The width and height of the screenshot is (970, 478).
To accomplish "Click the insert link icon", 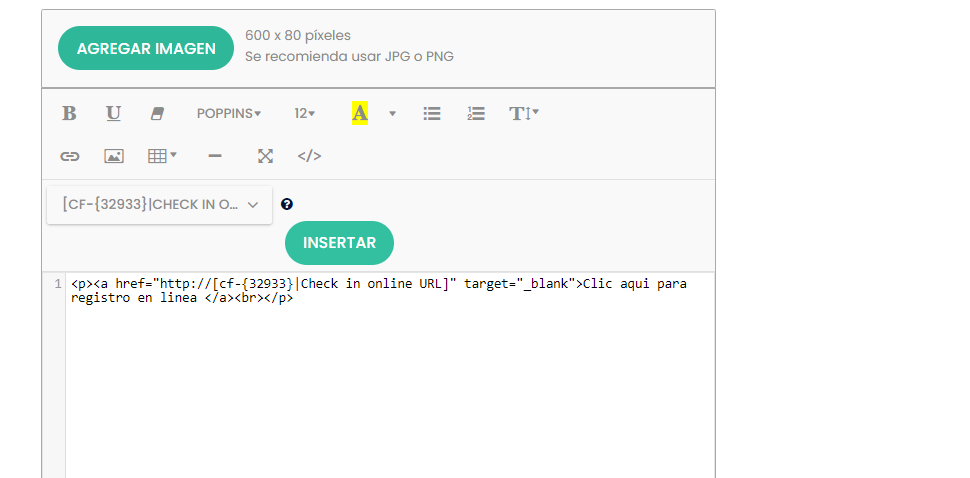I will (x=69, y=156).
